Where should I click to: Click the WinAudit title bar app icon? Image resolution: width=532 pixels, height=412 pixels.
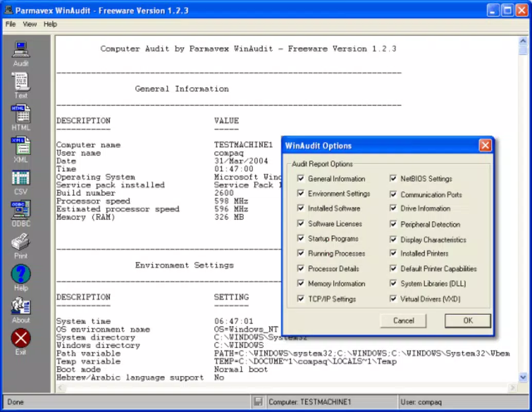coord(8,10)
